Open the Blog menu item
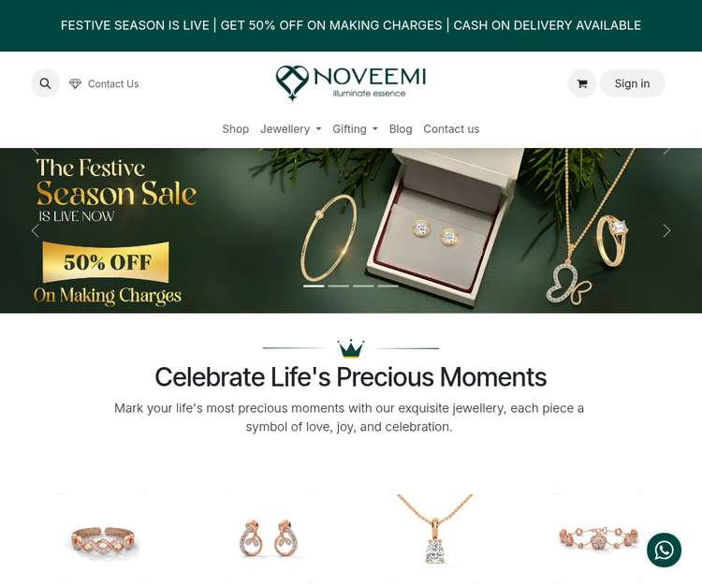This screenshot has height=588, width=702. 401,129
